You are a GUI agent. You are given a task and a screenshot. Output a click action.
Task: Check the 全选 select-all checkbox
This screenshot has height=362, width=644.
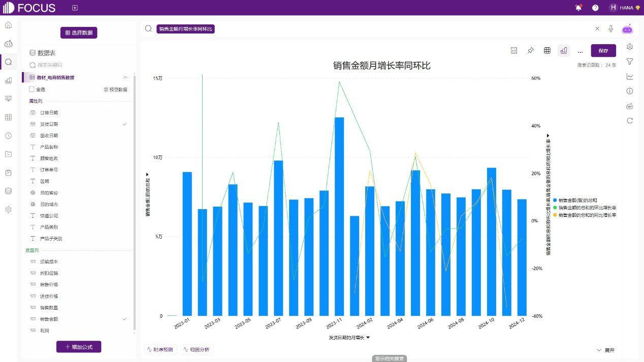(31, 89)
